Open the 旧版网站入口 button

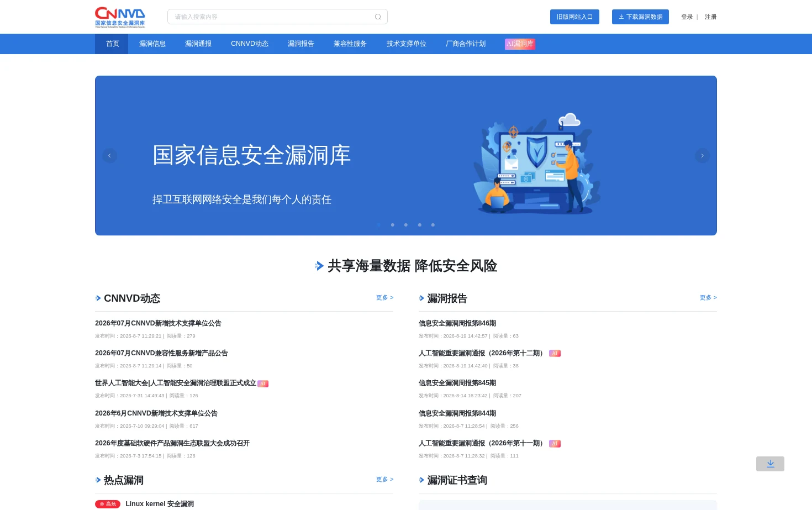574,17
